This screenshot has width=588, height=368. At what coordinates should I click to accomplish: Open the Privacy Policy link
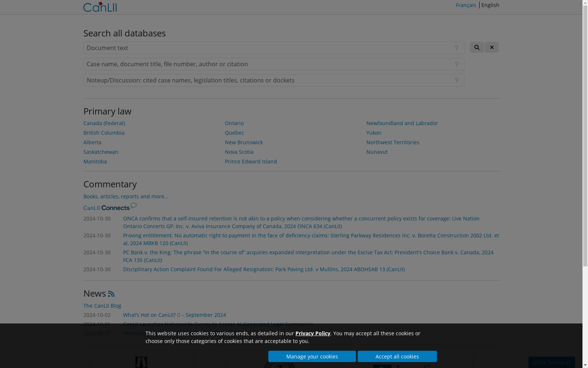[313, 333]
